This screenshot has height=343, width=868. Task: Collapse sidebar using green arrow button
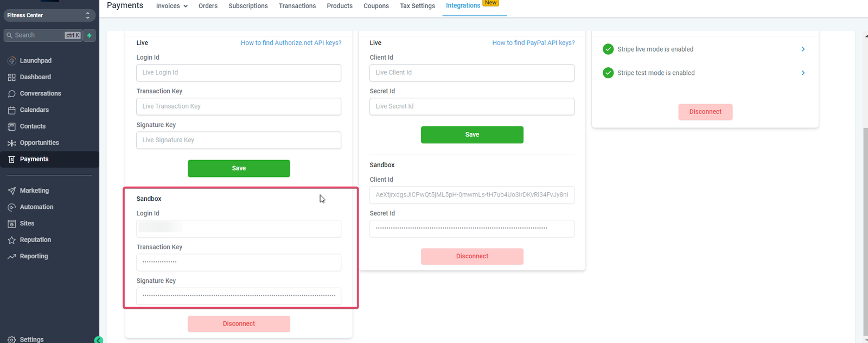click(x=98, y=340)
